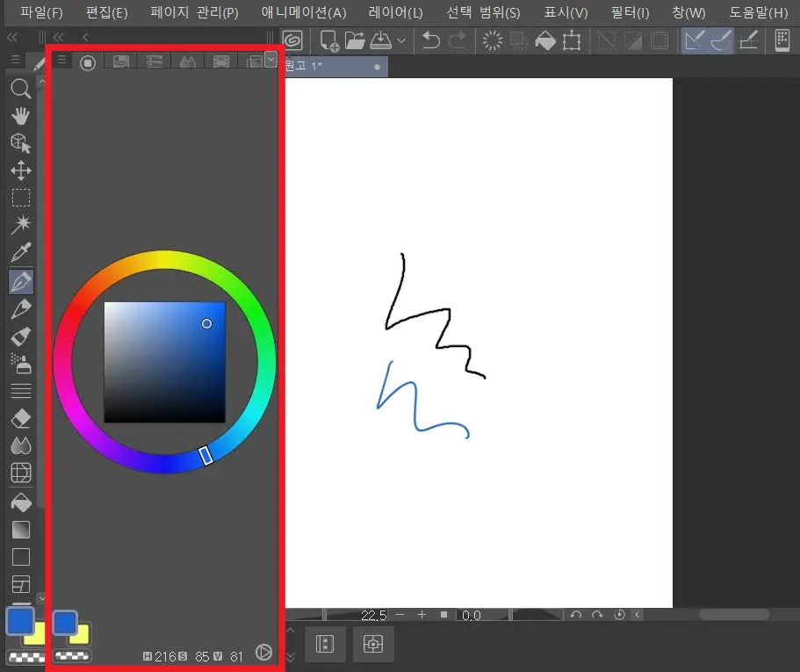This screenshot has height=672, width=800.
Task: Open the 레이어(L) menu
Action: click(395, 12)
